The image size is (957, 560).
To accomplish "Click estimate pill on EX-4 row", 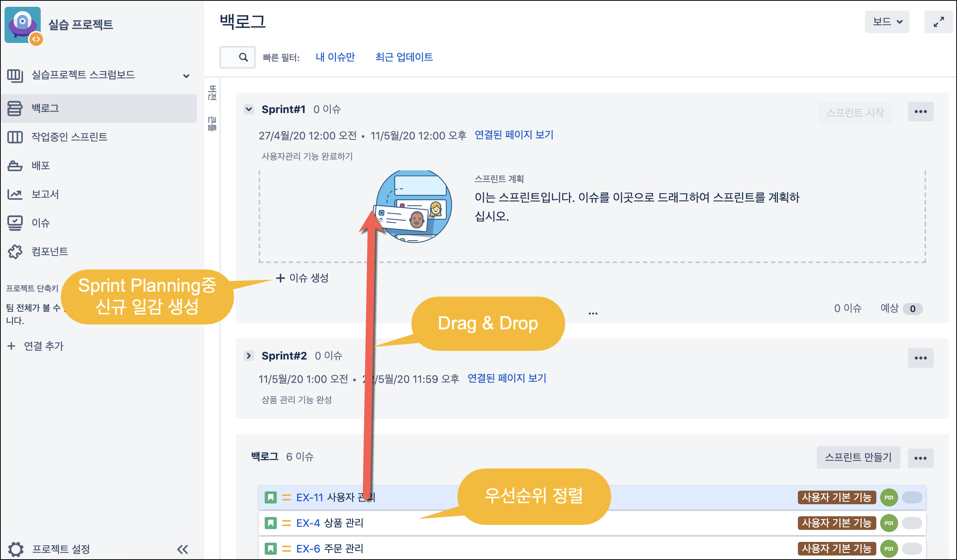I will tap(912, 523).
